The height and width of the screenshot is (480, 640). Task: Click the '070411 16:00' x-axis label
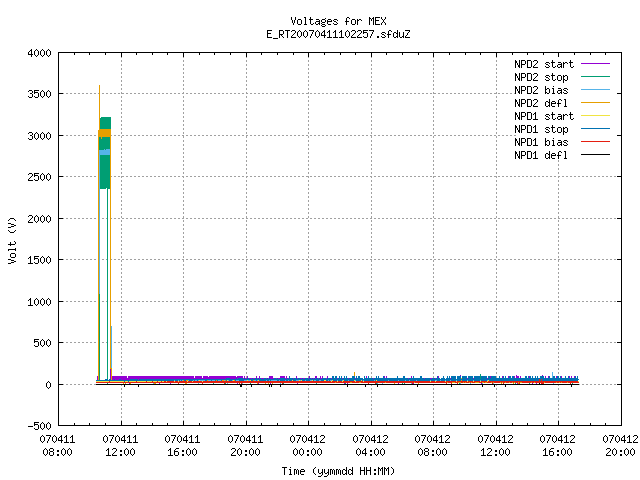click(x=182, y=446)
